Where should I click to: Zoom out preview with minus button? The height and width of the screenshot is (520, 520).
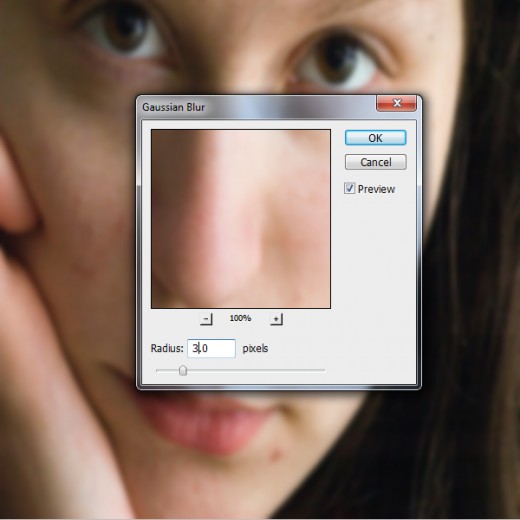coord(206,319)
